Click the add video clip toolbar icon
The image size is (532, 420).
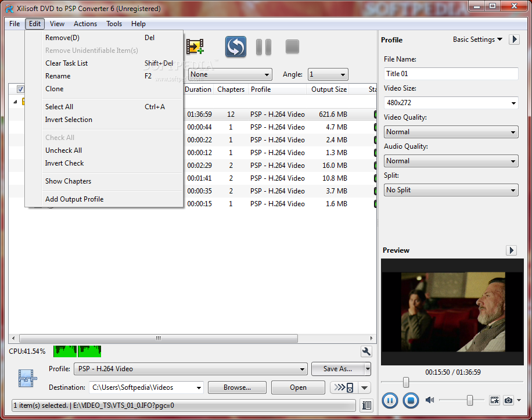pos(195,47)
